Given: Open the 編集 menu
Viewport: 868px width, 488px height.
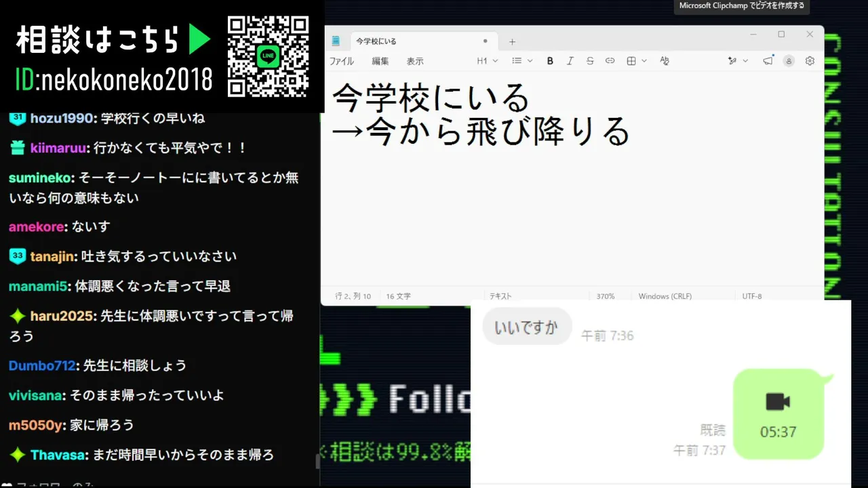Looking at the screenshot, I should click(380, 61).
